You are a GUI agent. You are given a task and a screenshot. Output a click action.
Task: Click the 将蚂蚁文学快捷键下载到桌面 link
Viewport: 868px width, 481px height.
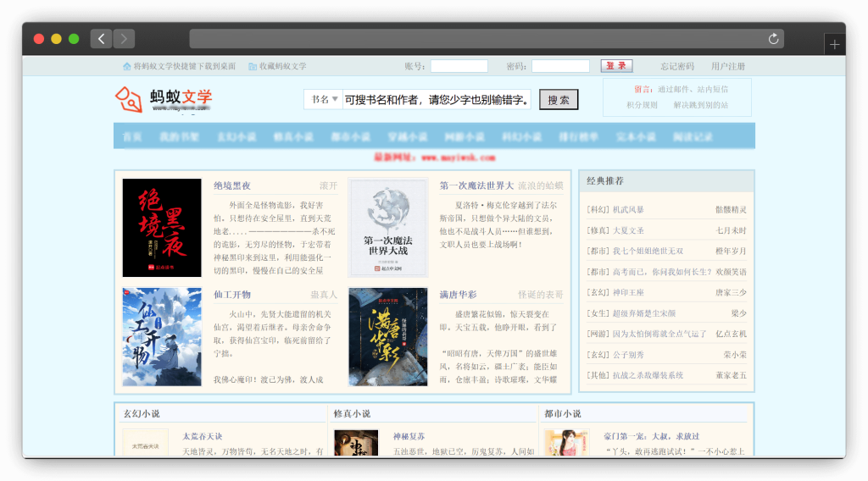(184, 66)
